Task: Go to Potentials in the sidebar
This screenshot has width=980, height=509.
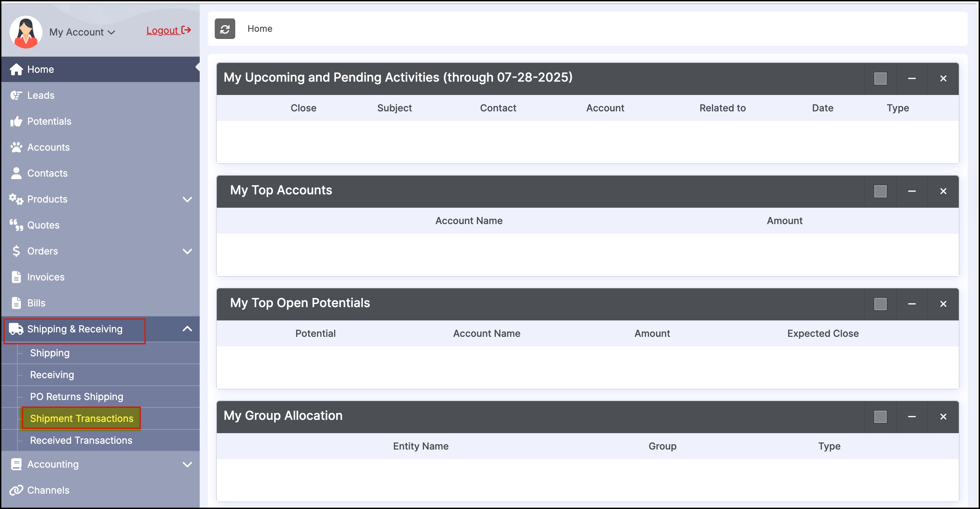Action: (101, 121)
